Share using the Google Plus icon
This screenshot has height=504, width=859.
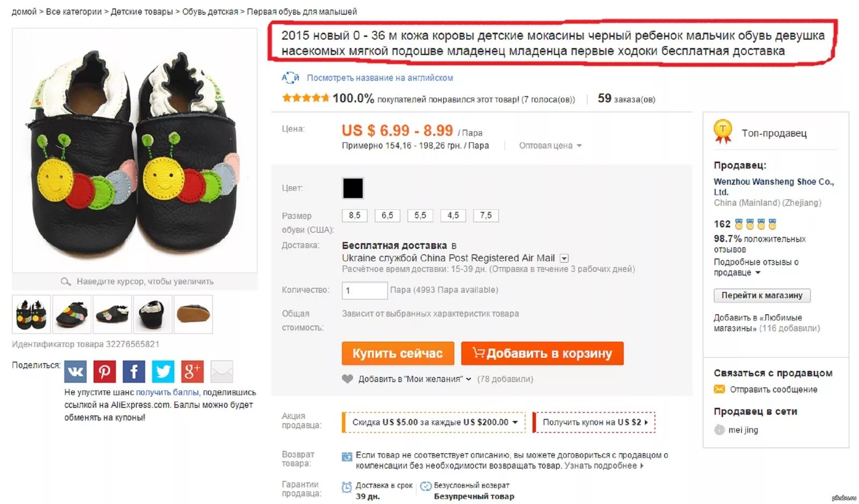point(192,371)
